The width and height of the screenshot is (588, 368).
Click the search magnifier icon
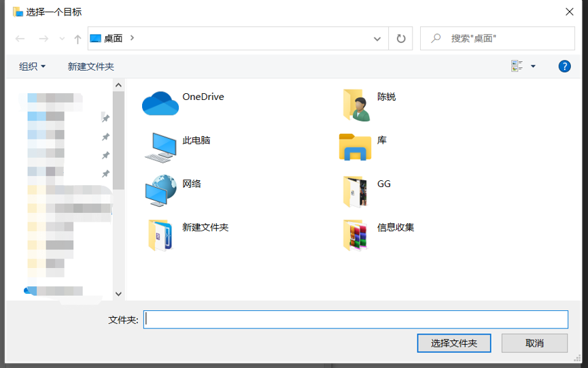436,38
